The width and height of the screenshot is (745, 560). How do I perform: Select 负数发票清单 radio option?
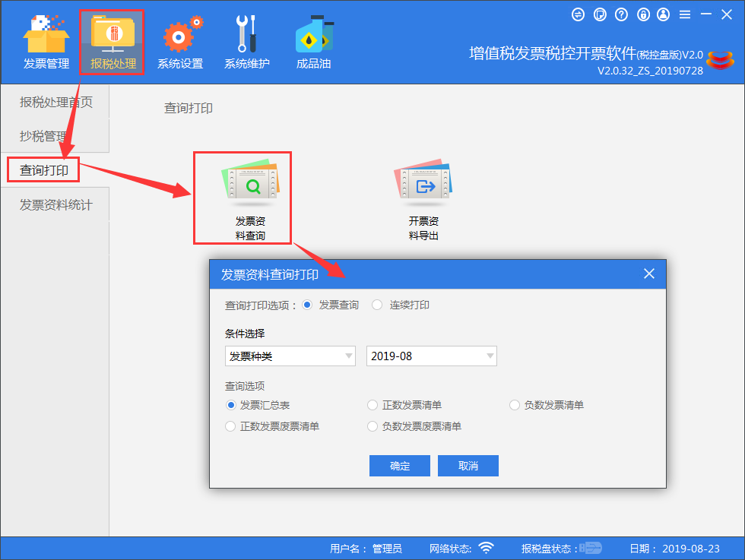pyautogui.click(x=515, y=405)
